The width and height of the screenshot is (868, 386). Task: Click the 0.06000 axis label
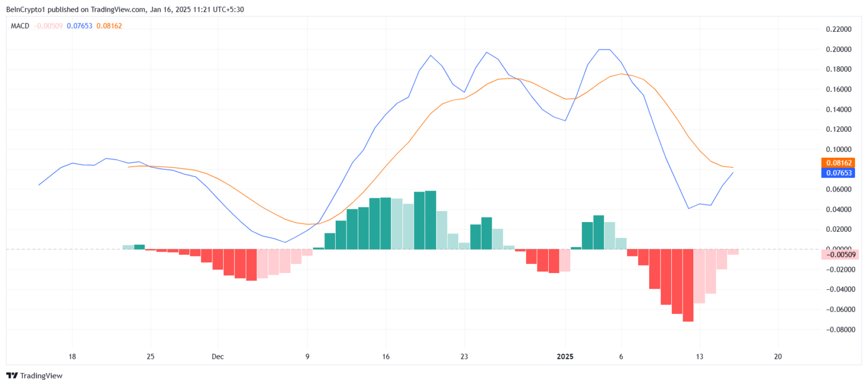pos(840,189)
